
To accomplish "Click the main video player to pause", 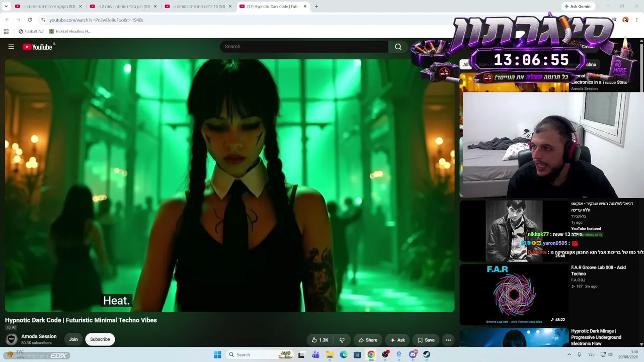I will tap(229, 186).
